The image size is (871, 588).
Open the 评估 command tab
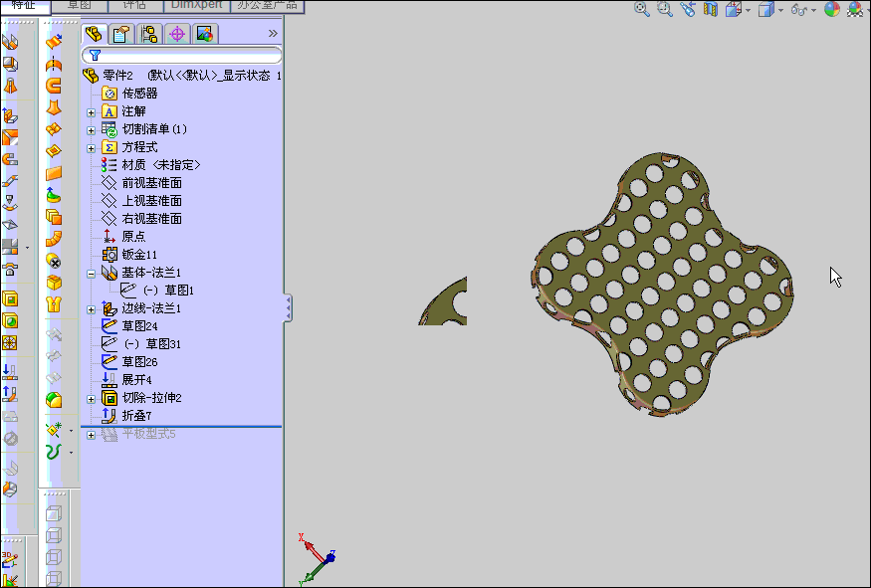pyautogui.click(x=135, y=5)
